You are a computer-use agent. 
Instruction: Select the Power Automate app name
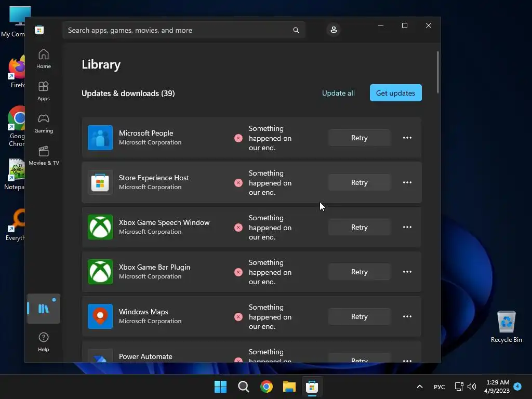point(145,356)
